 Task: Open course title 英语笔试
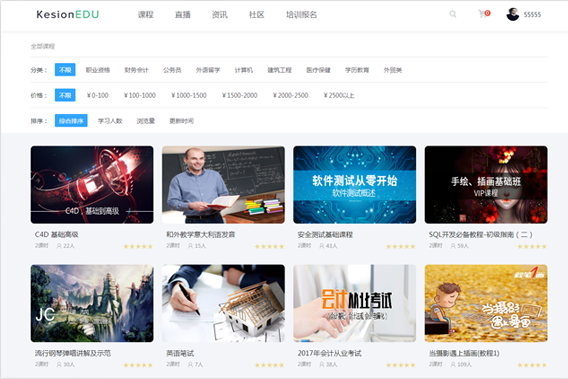[180, 353]
